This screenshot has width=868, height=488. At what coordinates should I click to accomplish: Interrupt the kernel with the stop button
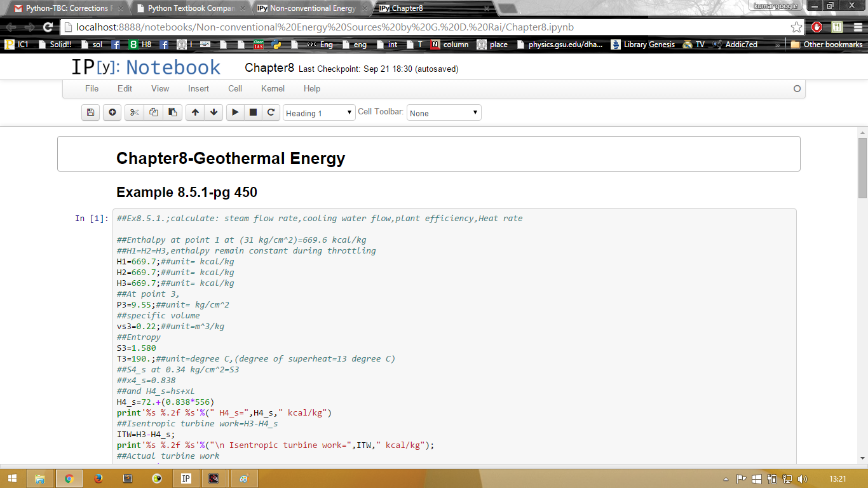(x=253, y=112)
